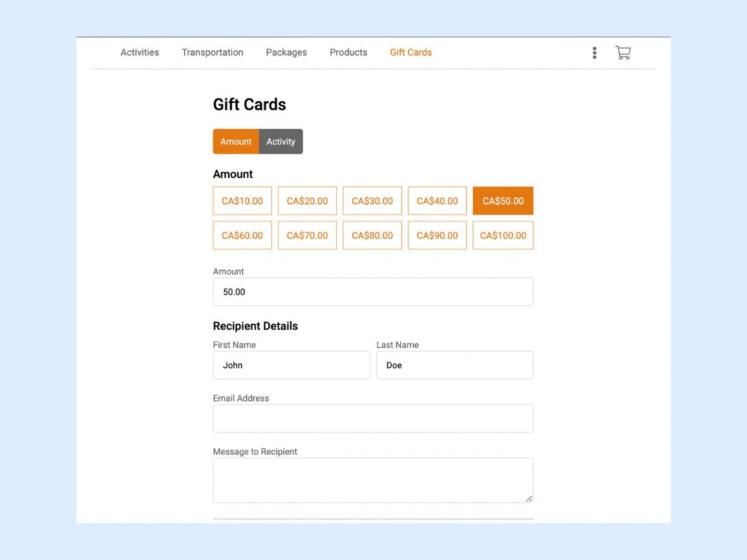Open the Transportation tab
747x560 pixels.
coord(212,52)
